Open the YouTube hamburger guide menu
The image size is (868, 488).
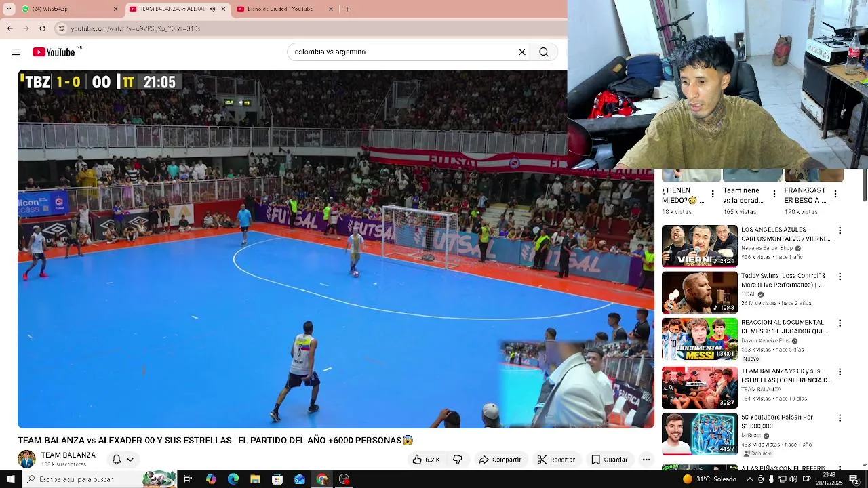tap(16, 52)
